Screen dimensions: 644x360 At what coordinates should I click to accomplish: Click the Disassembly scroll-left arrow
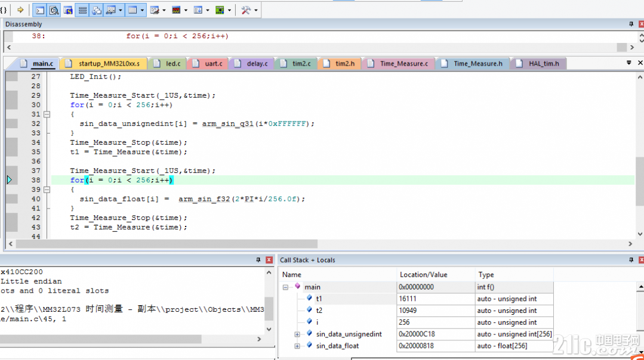tap(9, 48)
